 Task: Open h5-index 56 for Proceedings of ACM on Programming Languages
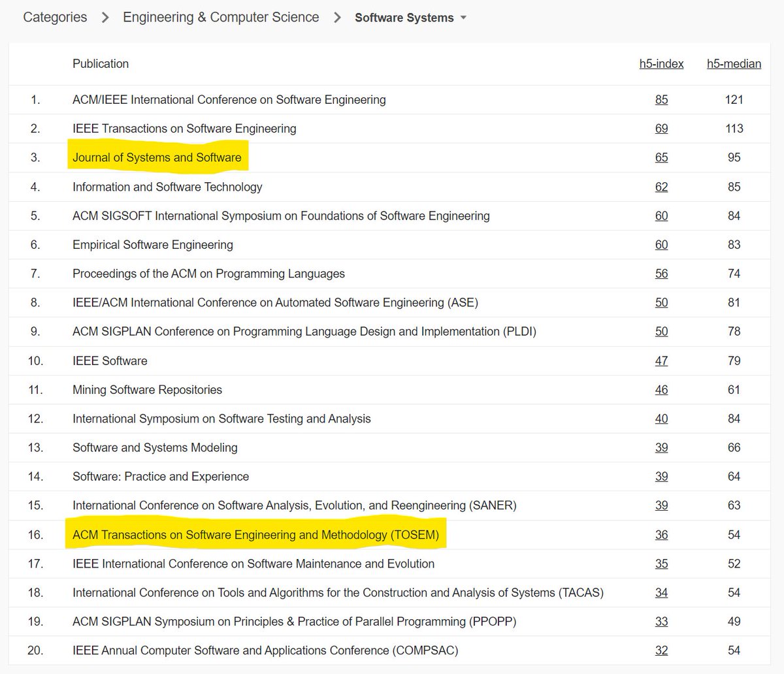[x=661, y=274]
